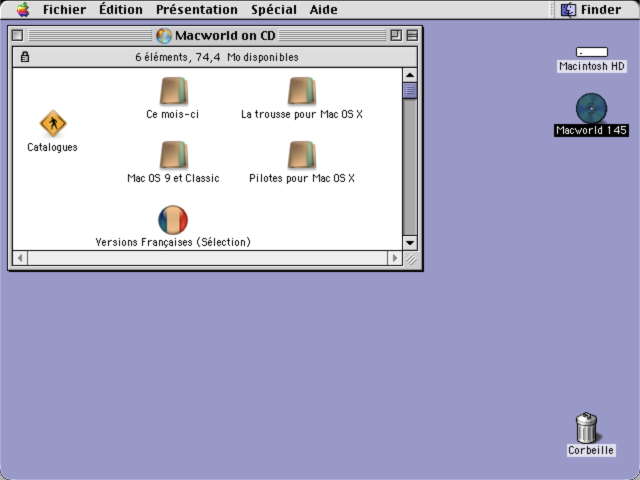Open the Spécial menu
The height and width of the screenshot is (480, 640).
click(274, 9)
